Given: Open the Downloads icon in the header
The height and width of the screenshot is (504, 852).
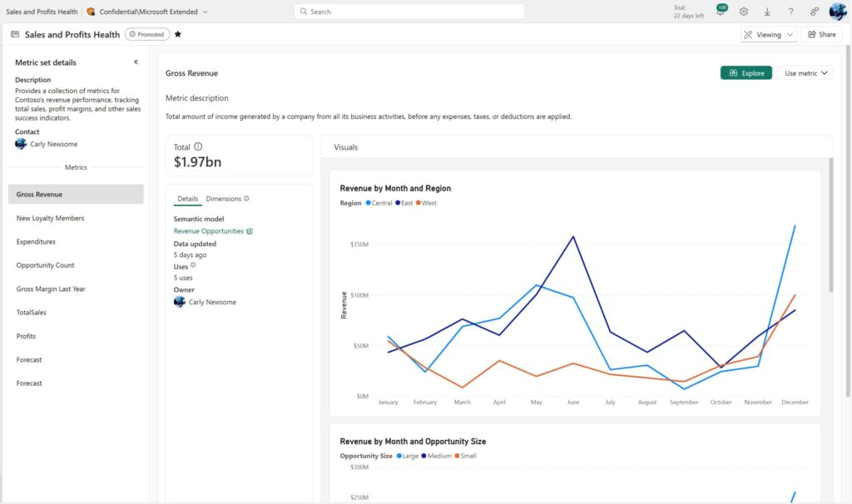Looking at the screenshot, I should tap(767, 12).
